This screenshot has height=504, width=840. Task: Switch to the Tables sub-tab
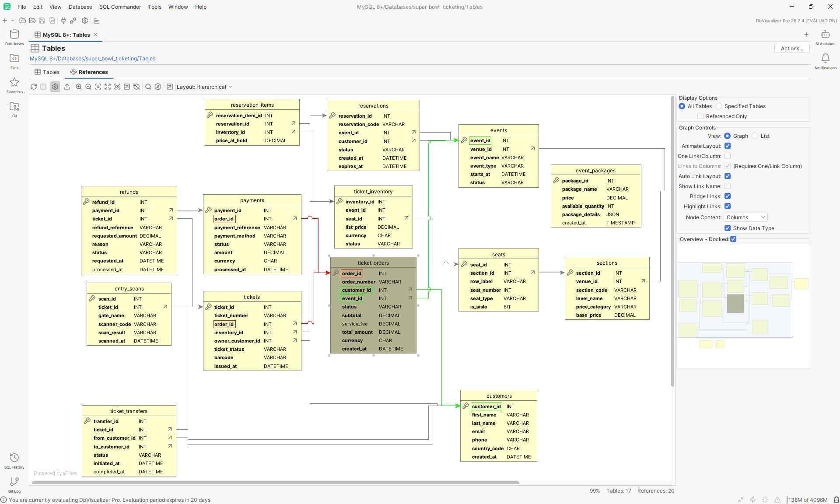[47, 72]
